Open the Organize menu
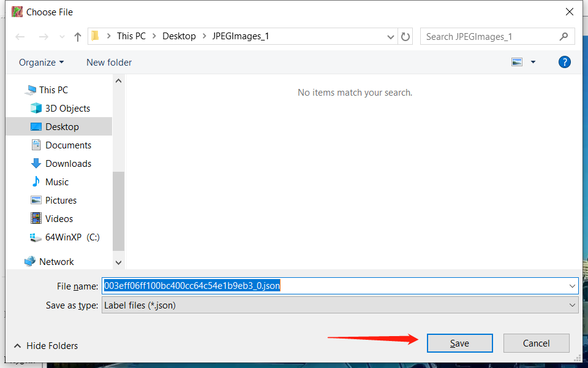Image resolution: width=588 pixels, height=368 pixels. [41, 63]
